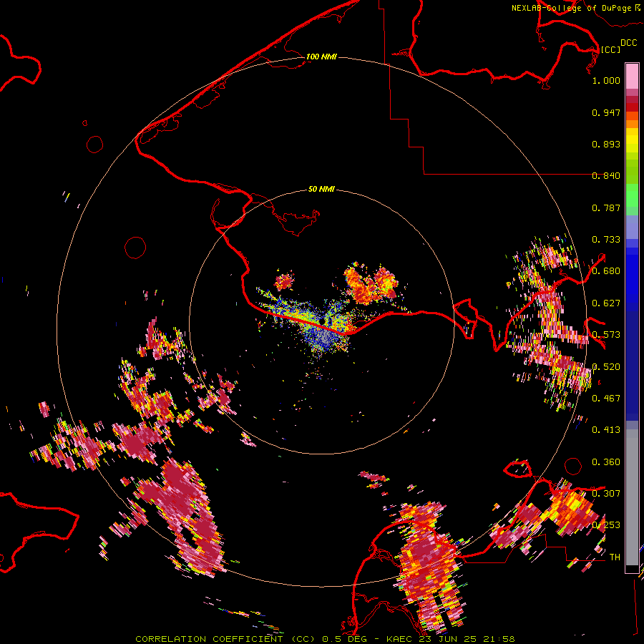This screenshot has width=644, height=644.
Task: Click the bright red color bar segment
Action: pos(632,107)
